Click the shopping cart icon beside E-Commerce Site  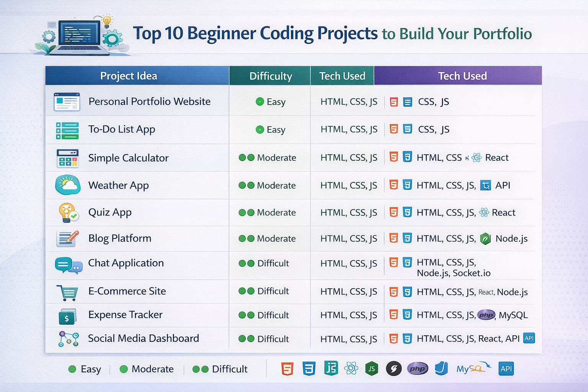67,291
